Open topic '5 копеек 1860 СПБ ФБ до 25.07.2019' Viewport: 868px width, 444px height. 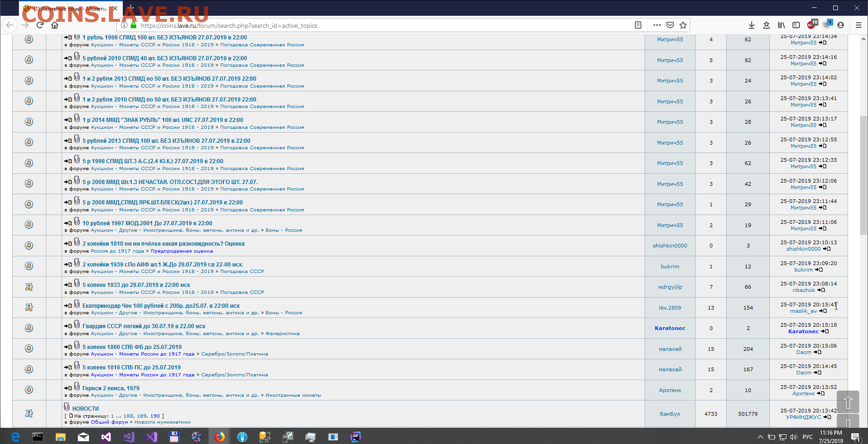pyautogui.click(x=132, y=347)
